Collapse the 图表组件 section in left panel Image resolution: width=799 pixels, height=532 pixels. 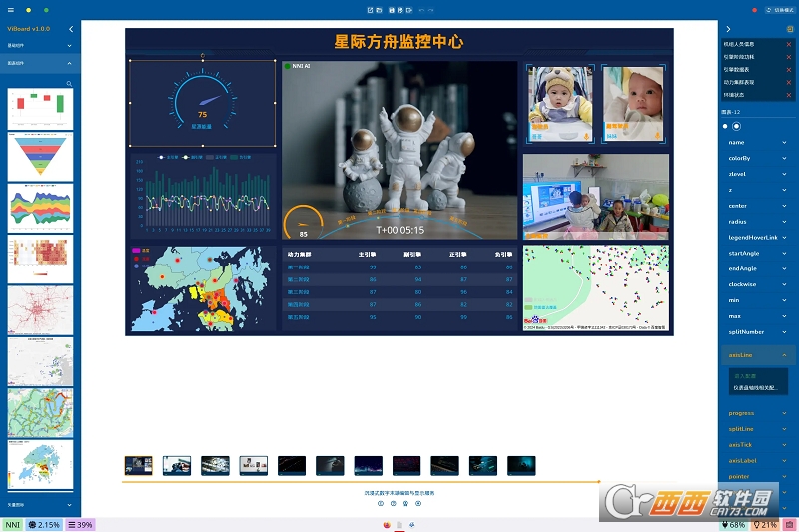[x=40, y=63]
